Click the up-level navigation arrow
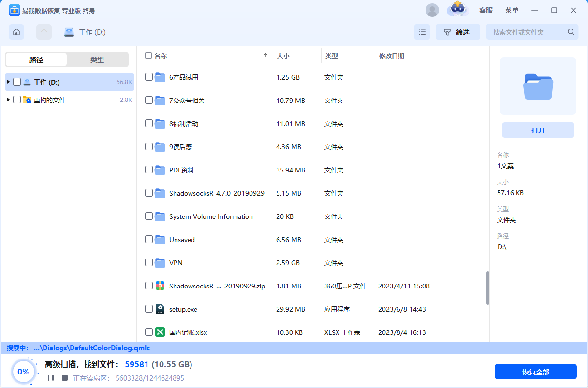 44,31
